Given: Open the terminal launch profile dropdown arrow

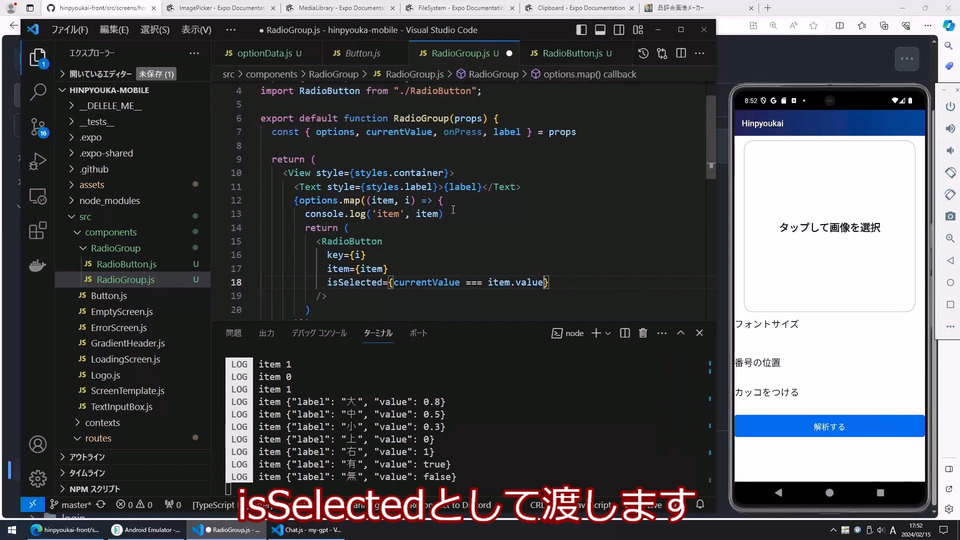Looking at the screenshot, I should [x=608, y=333].
